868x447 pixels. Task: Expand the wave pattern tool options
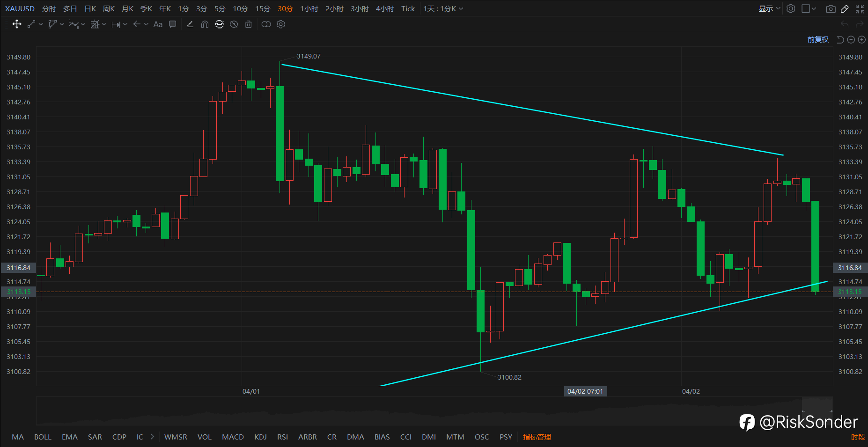83,24
